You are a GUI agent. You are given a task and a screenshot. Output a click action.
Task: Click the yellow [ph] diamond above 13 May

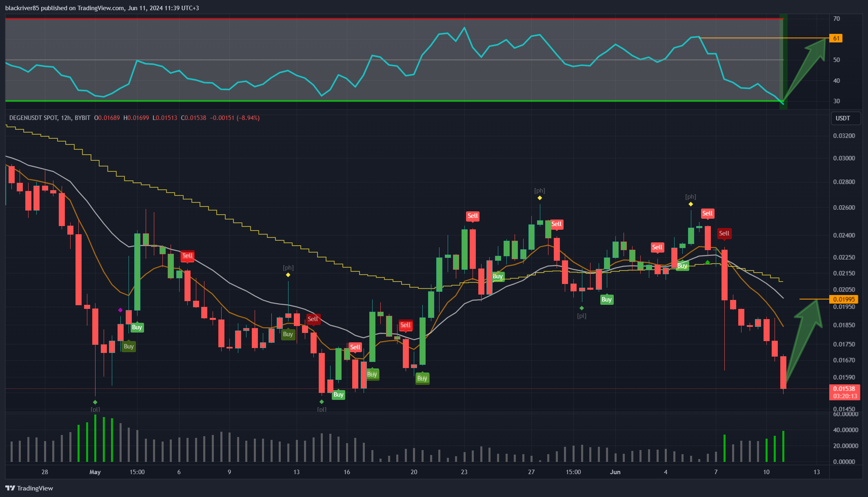pos(288,275)
